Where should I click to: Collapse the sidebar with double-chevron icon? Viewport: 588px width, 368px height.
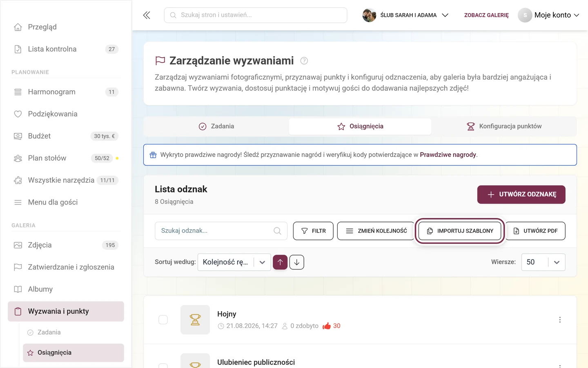click(147, 15)
